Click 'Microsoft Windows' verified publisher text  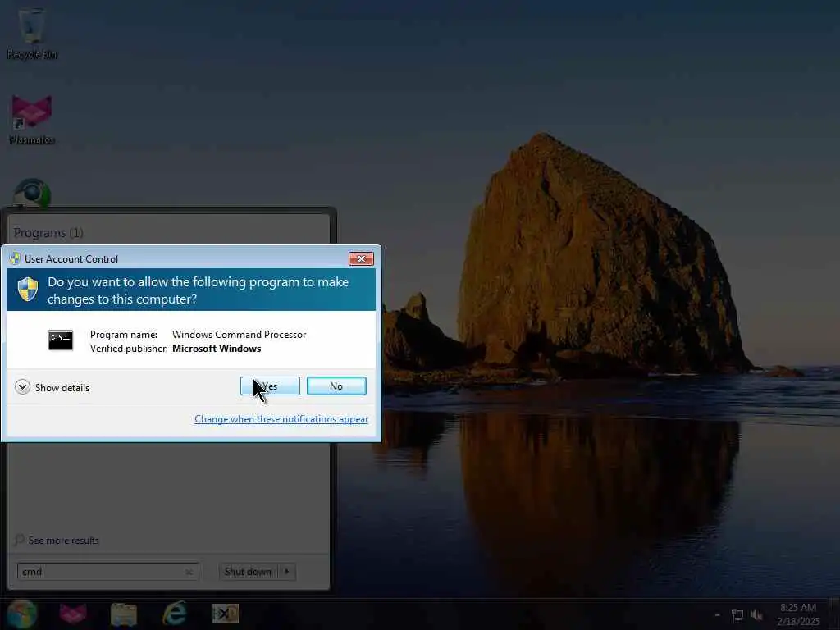[217, 349]
